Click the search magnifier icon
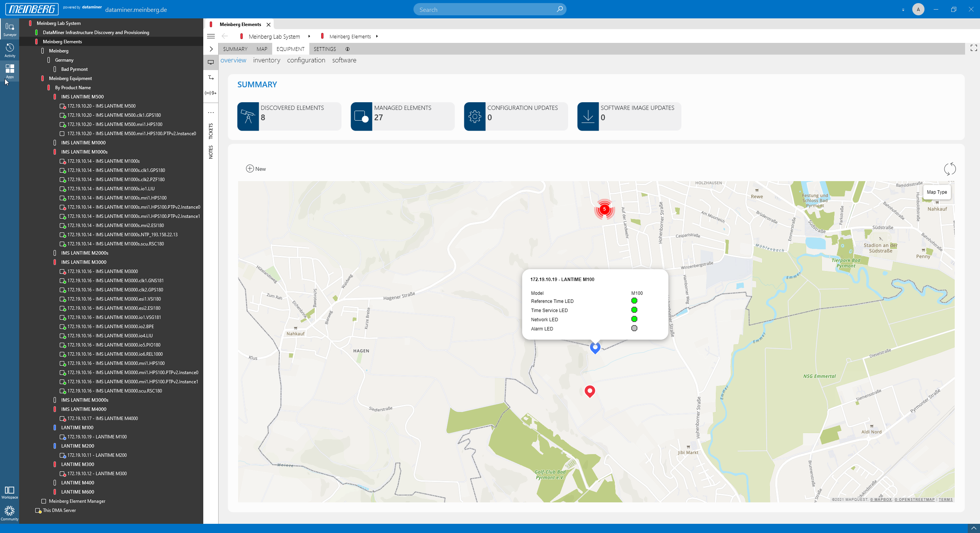980x533 pixels. (x=560, y=9)
